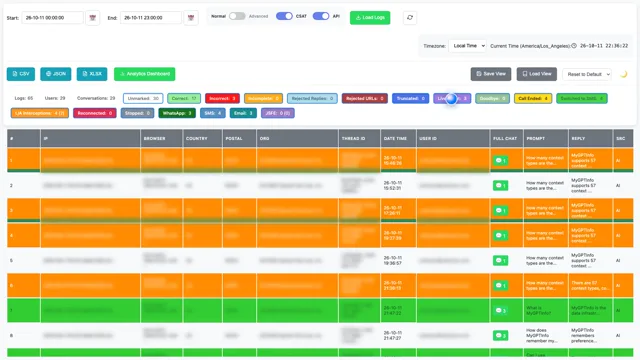The image size is (640, 360).
Task: Filter by the Email chip
Action: [x=243, y=113]
